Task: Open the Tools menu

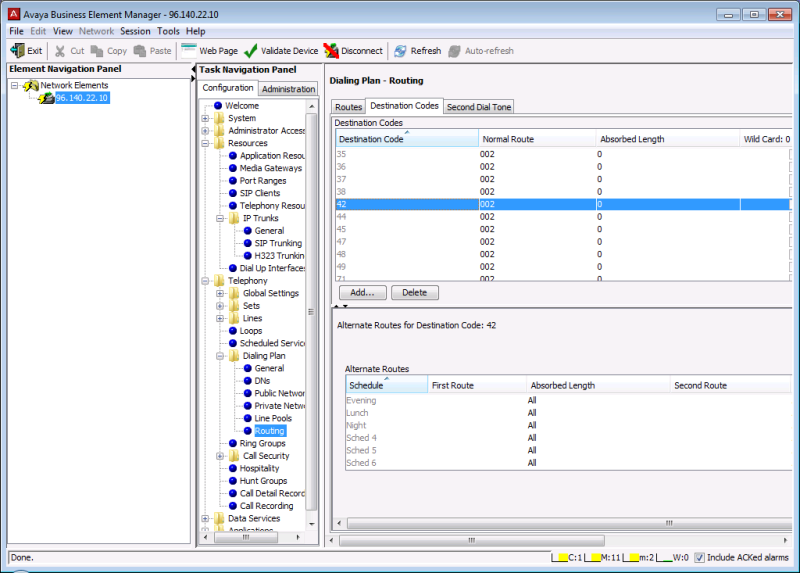Action: [168, 31]
